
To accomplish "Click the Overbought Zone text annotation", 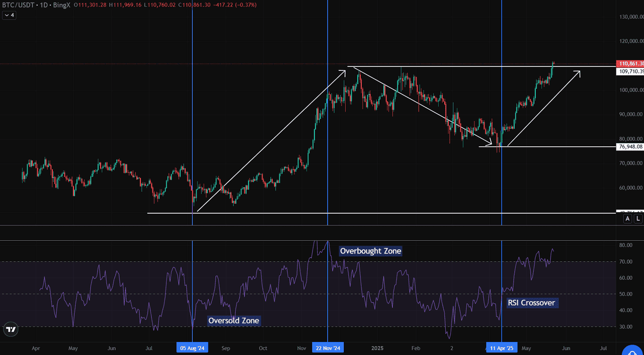I will tap(371, 251).
